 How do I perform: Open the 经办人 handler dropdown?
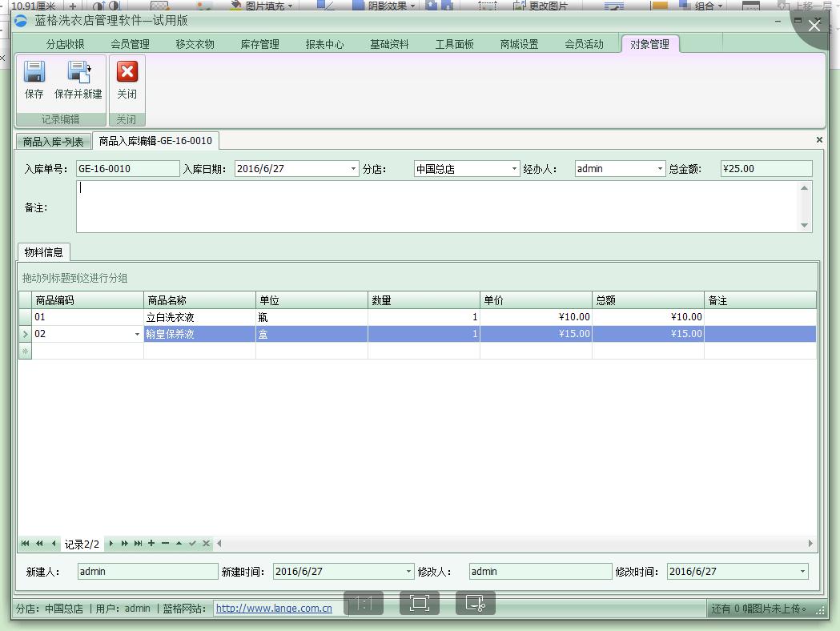pyautogui.click(x=660, y=169)
